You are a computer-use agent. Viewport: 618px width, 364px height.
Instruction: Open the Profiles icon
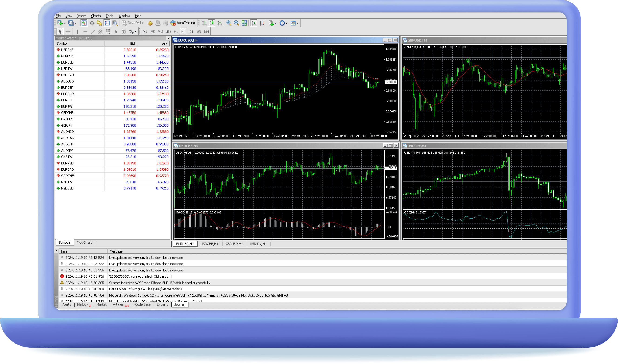[x=71, y=23]
